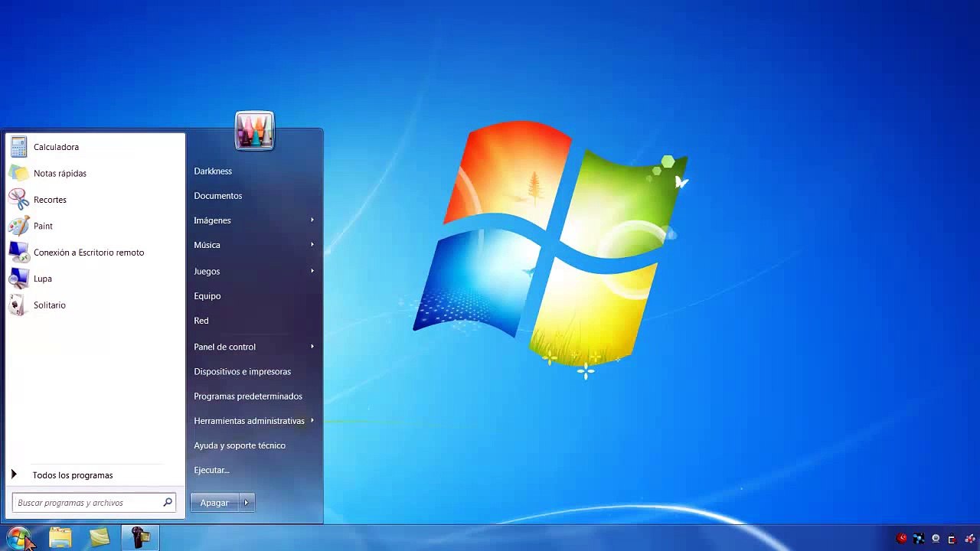This screenshot has width=980, height=551.
Task: Click the crayons user account picture
Action: tap(255, 131)
